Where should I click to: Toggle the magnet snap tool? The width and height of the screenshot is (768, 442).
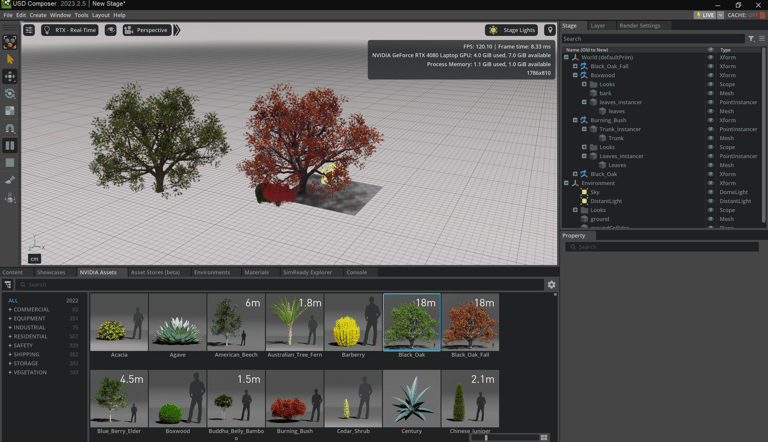click(10, 128)
